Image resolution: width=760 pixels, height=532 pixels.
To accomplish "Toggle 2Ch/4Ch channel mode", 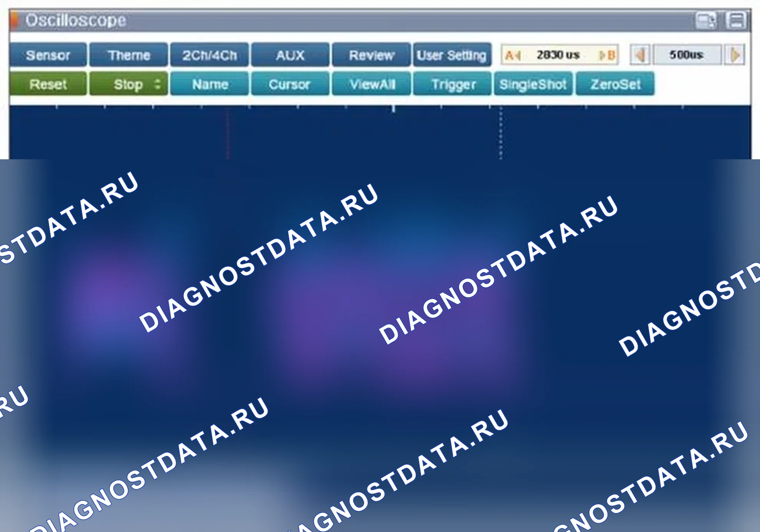I will pyautogui.click(x=210, y=55).
